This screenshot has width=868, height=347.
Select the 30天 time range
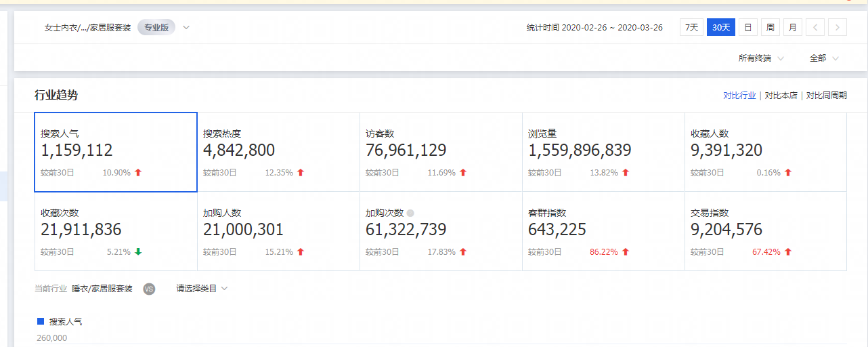pyautogui.click(x=721, y=28)
